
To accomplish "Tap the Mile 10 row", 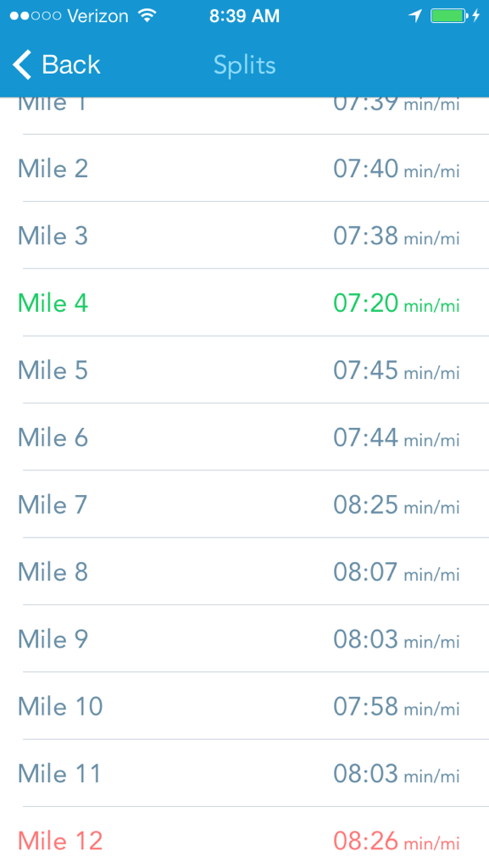I will click(244, 706).
